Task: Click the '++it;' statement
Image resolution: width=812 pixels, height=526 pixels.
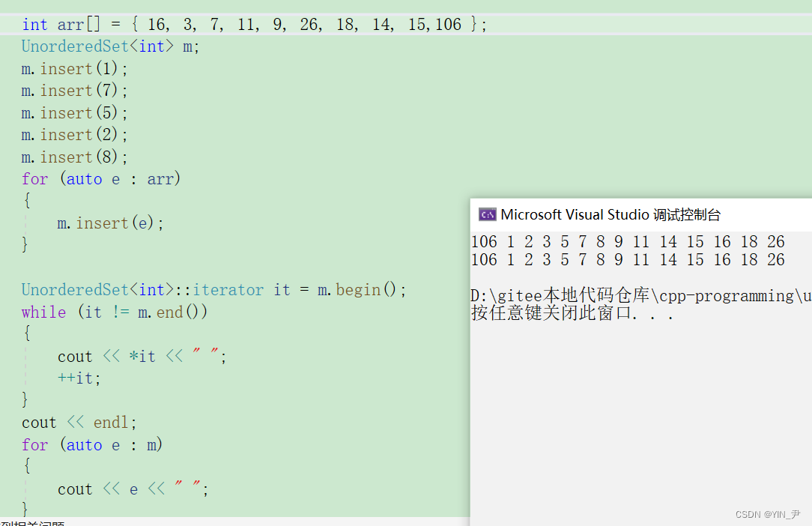Action: pos(79,378)
